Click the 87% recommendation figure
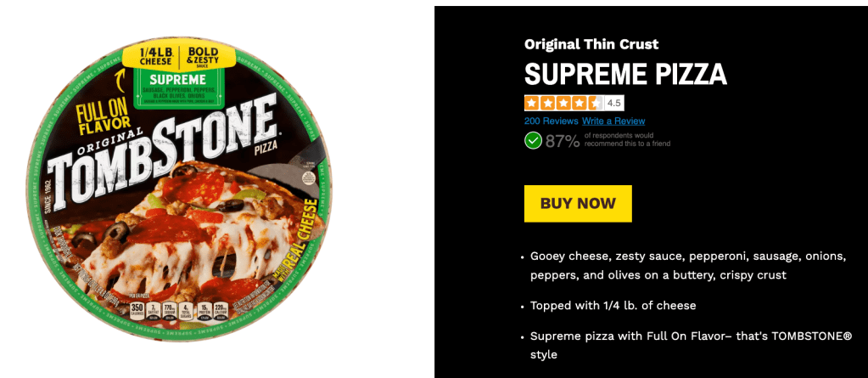Image resolution: width=868 pixels, height=378 pixels. click(x=563, y=141)
